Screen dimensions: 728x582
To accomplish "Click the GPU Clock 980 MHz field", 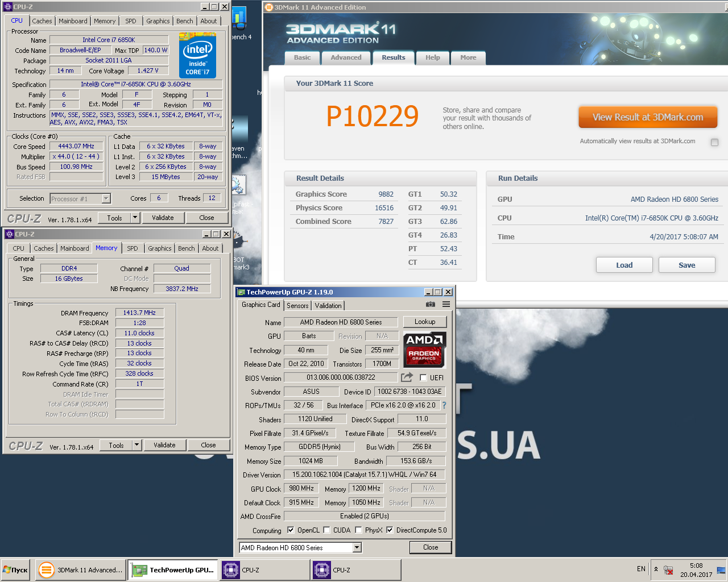I will coord(301,488).
